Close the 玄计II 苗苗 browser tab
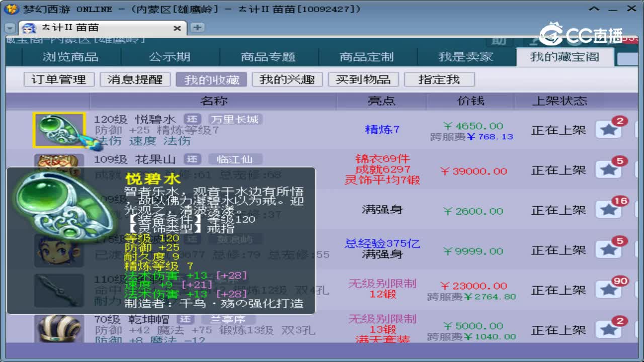Viewport: 644px width, 362px height. [177, 28]
